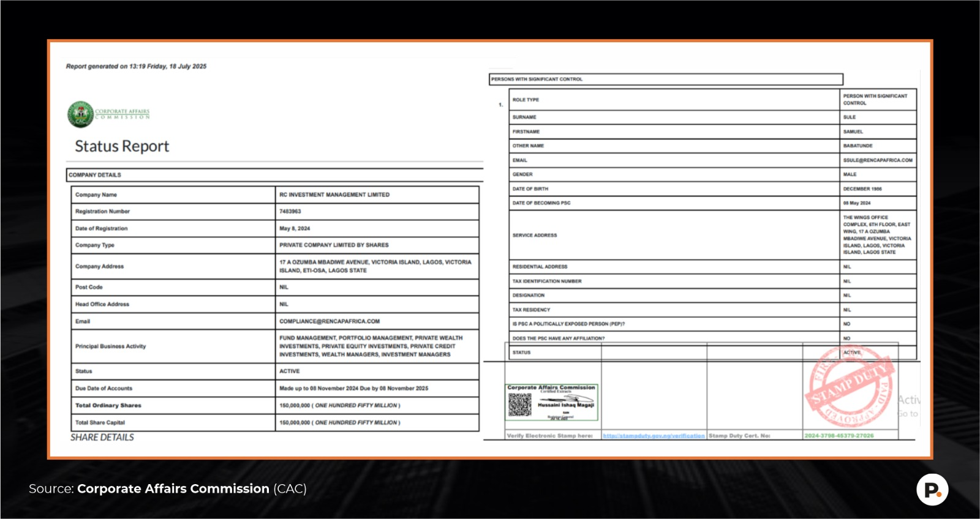
Task: Select the Total Share Capital value
Action: tap(340, 423)
